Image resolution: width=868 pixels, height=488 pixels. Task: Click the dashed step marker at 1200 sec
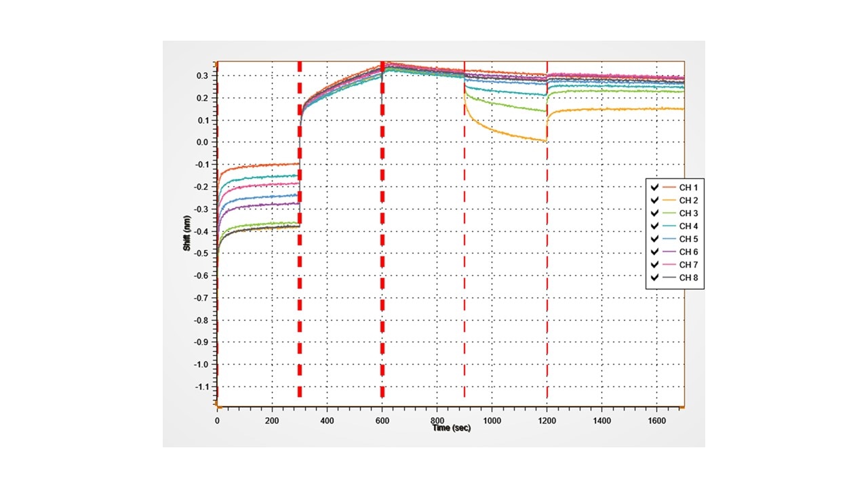click(x=547, y=305)
